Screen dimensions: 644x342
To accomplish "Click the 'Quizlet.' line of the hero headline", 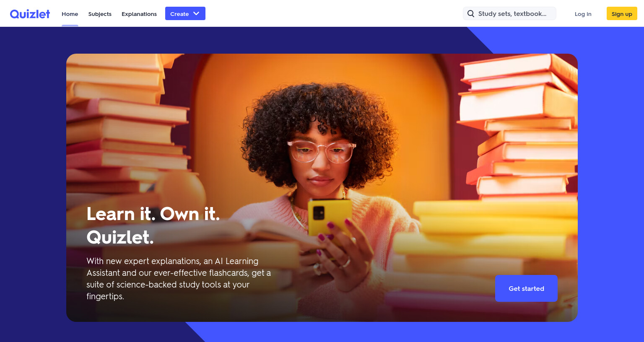I will pyautogui.click(x=120, y=237).
